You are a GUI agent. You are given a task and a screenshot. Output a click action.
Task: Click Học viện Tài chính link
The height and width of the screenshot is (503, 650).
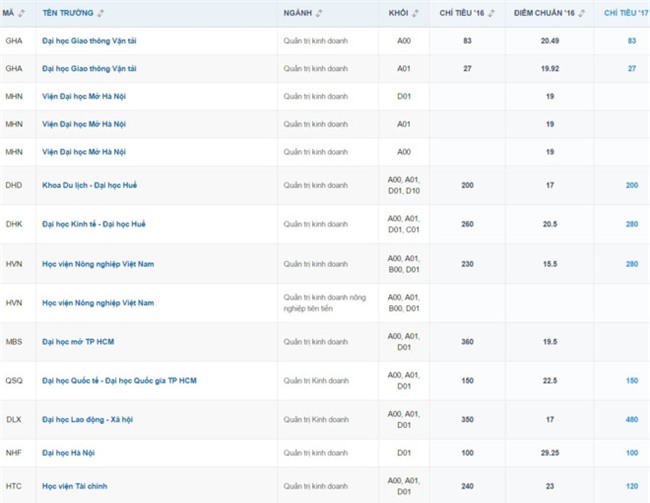tap(76, 486)
